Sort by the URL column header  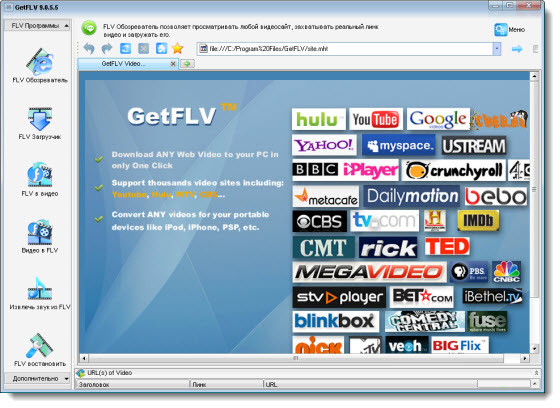370,384
